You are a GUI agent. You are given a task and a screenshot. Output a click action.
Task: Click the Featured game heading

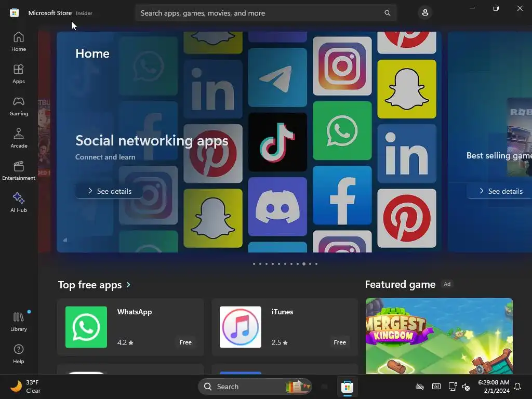400,284
